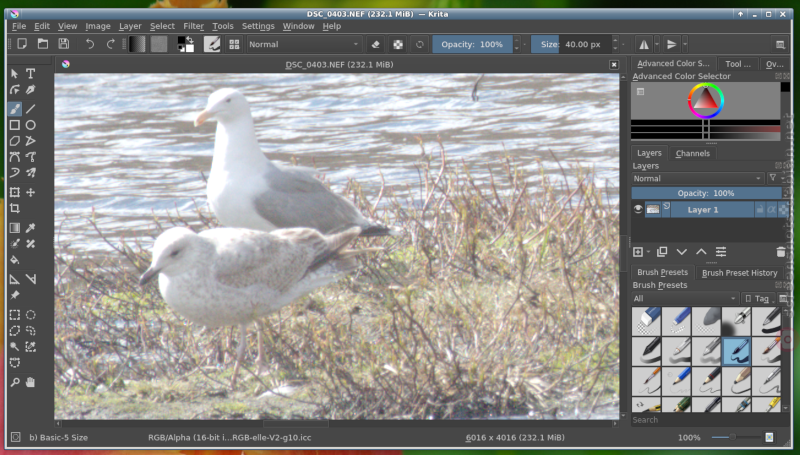Screen dimensions: 800x455
Task: Pick a color in the color triangle
Action: [x=705, y=99]
